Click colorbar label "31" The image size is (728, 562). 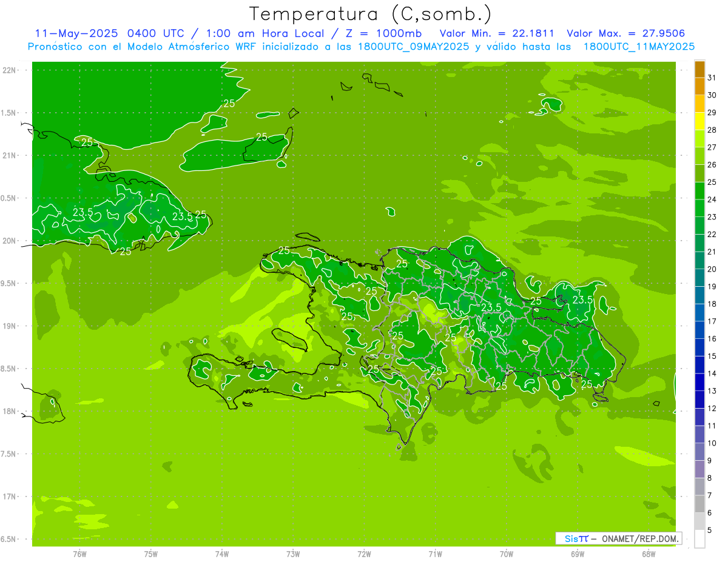tap(712, 78)
